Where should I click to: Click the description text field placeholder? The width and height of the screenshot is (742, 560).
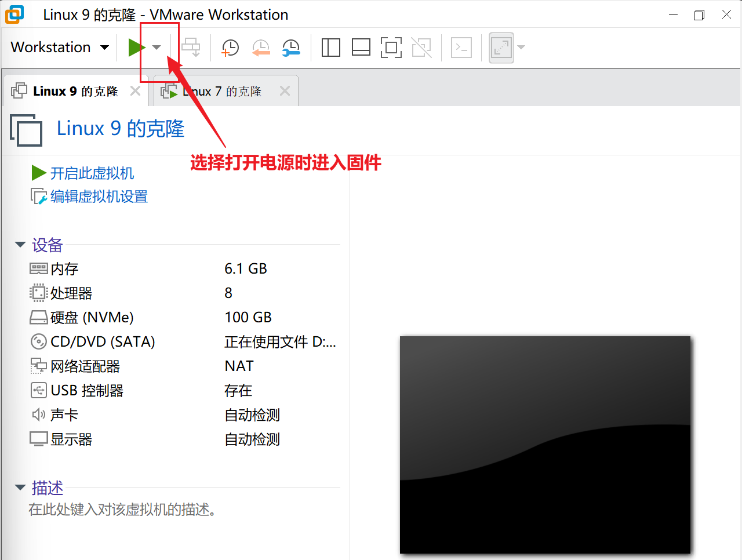[122, 510]
